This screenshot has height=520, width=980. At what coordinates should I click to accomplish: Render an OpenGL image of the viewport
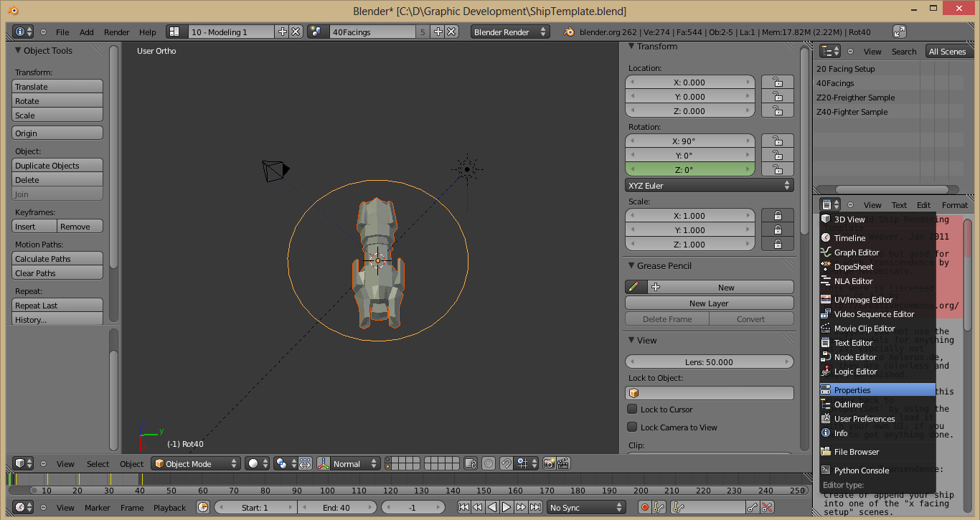click(x=549, y=463)
